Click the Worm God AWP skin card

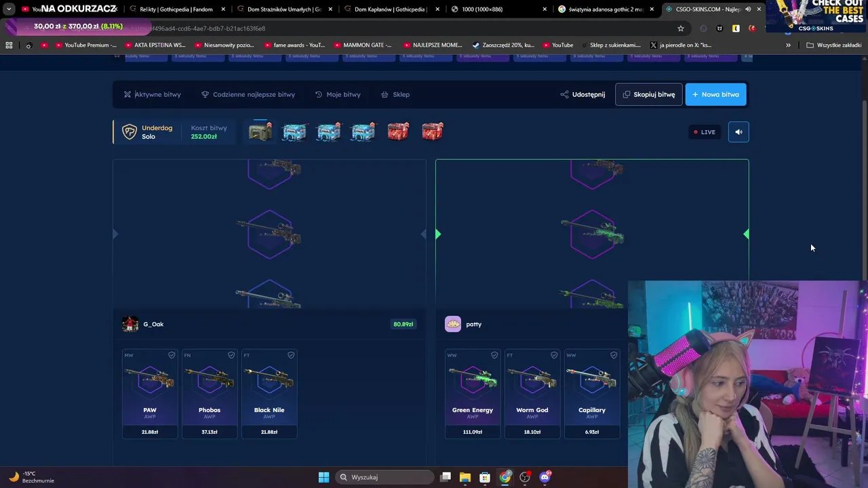point(532,393)
